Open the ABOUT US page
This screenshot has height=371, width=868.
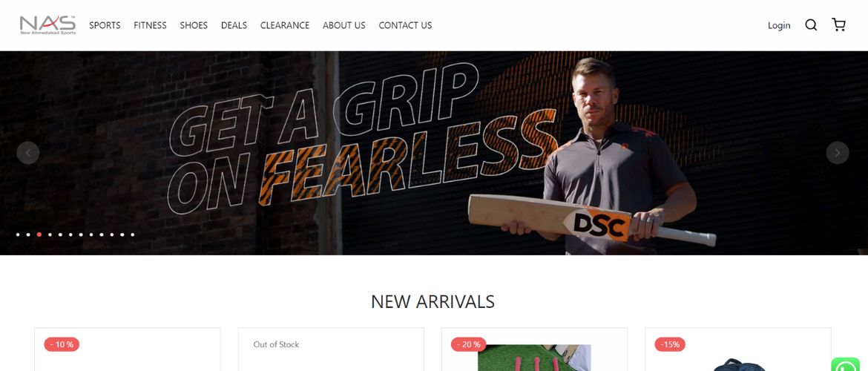click(x=343, y=25)
